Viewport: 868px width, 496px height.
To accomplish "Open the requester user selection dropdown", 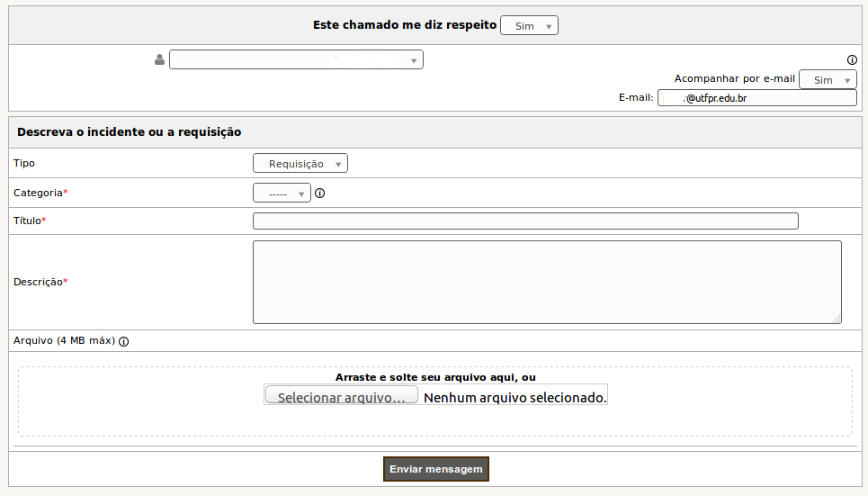I will 296,59.
